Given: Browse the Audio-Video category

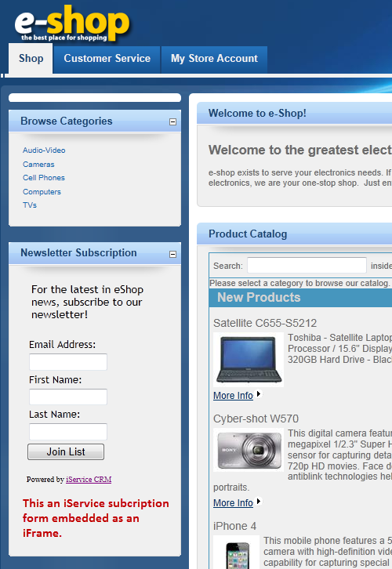Looking at the screenshot, I should pos(44,150).
